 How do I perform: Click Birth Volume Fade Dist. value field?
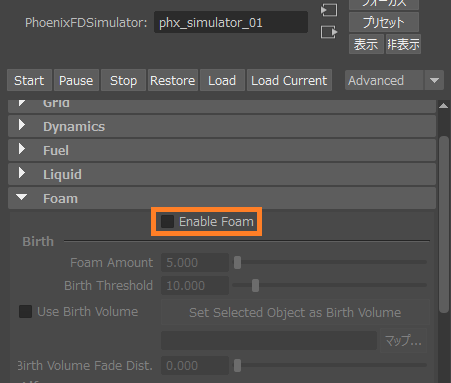[x=195, y=366]
